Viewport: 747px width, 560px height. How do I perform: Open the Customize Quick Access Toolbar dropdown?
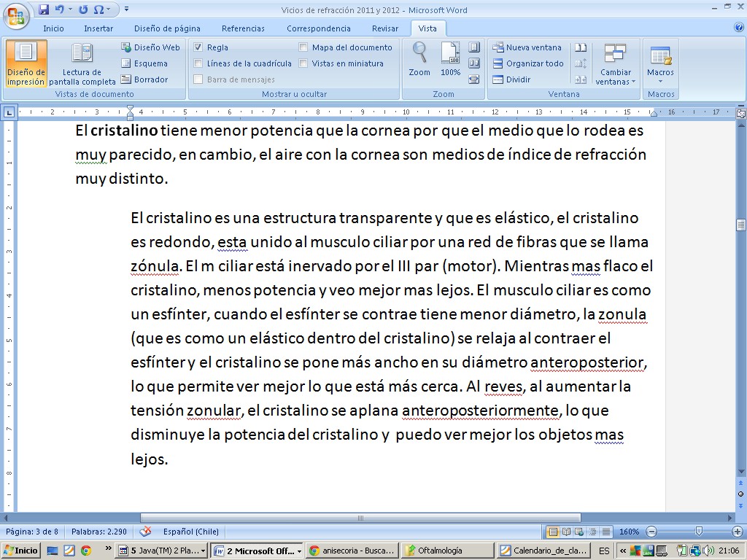pos(127,9)
